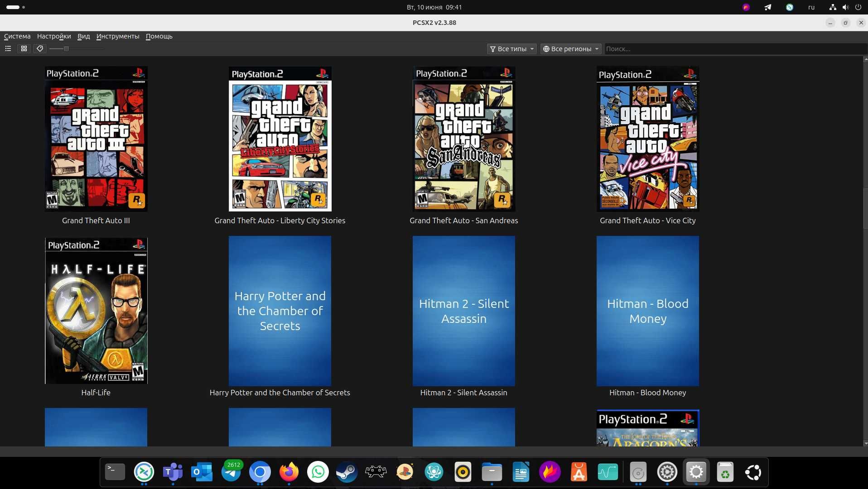
Task: Show applications via Ubuntu logo
Action: pos(753,472)
